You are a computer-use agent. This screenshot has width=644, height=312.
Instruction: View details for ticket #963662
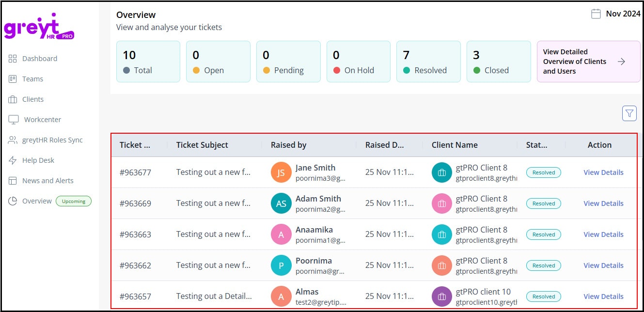pyautogui.click(x=603, y=265)
